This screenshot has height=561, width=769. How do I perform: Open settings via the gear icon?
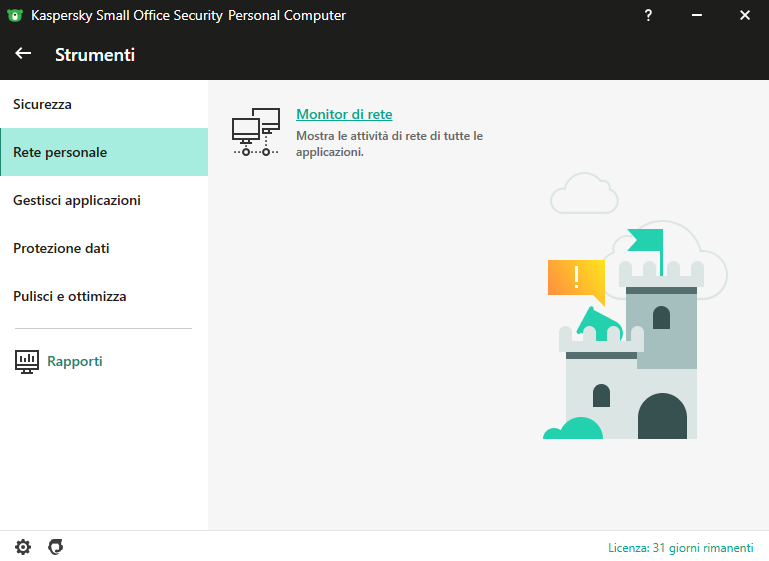tap(23, 547)
